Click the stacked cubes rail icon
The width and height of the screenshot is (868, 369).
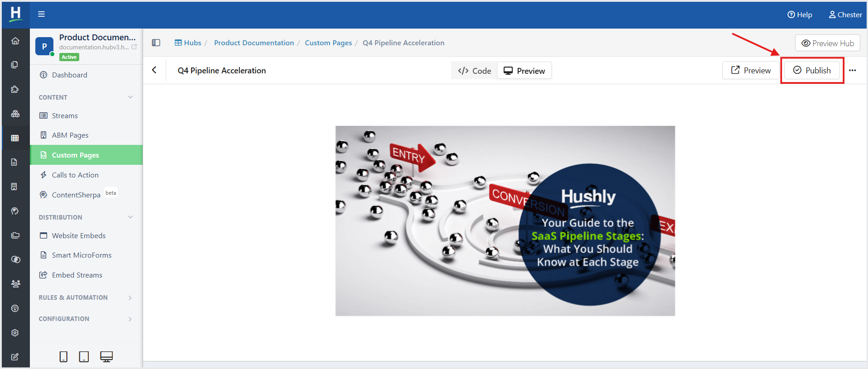15,114
